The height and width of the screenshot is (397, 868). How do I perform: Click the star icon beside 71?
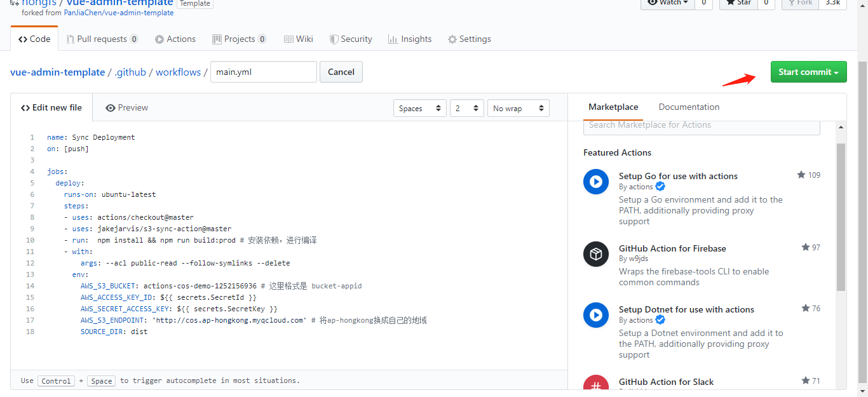point(806,380)
